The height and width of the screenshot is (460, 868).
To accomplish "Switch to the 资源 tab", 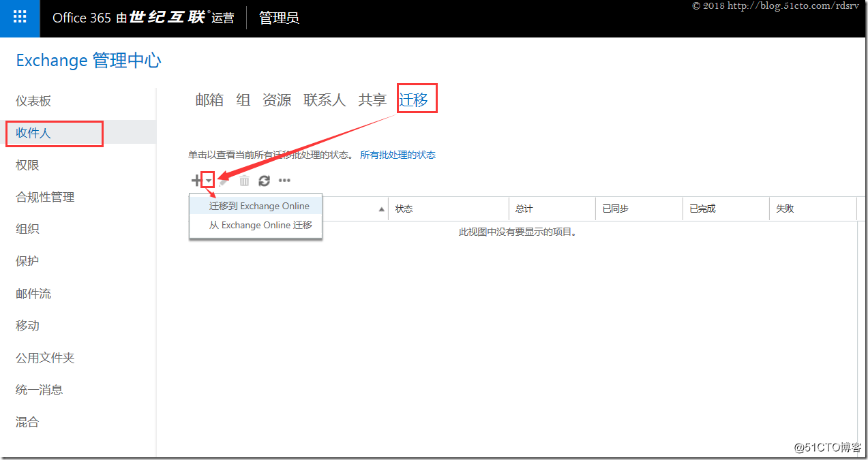I will 277,100.
